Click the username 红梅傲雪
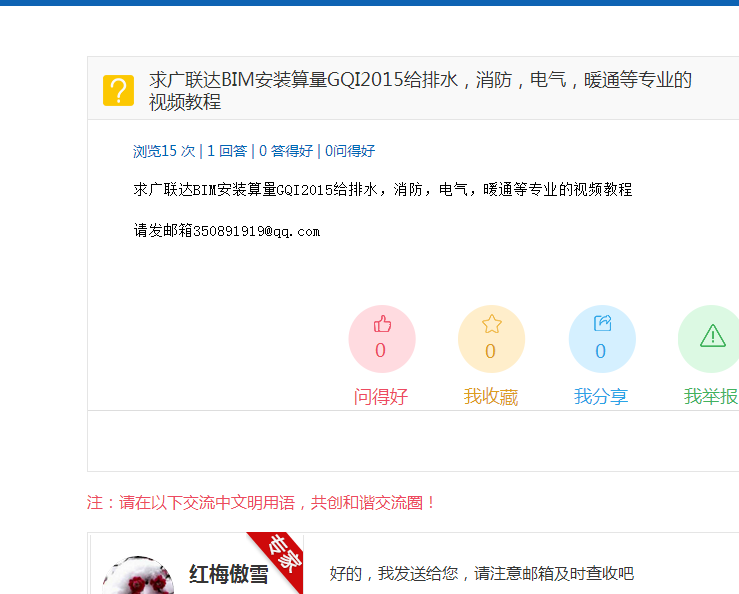 tap(229, 575)
